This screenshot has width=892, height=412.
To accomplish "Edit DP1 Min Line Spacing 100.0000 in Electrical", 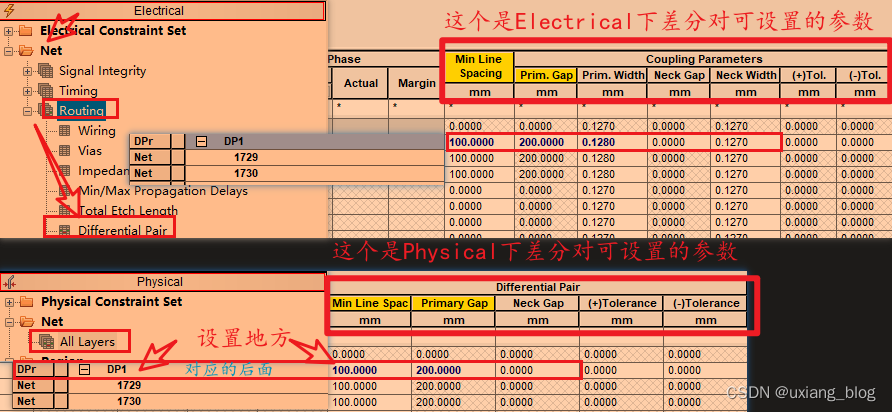I will (x=481, y=142).
